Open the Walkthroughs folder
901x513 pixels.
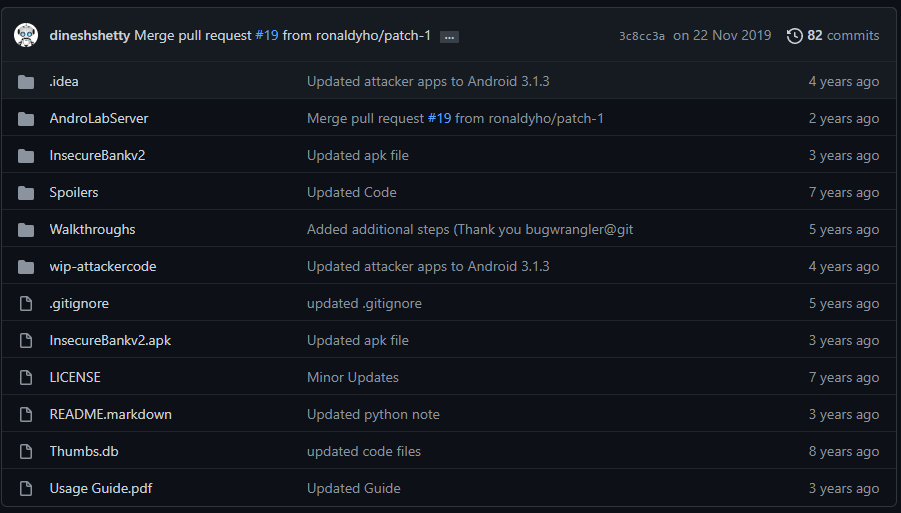[x=93, y=230]
